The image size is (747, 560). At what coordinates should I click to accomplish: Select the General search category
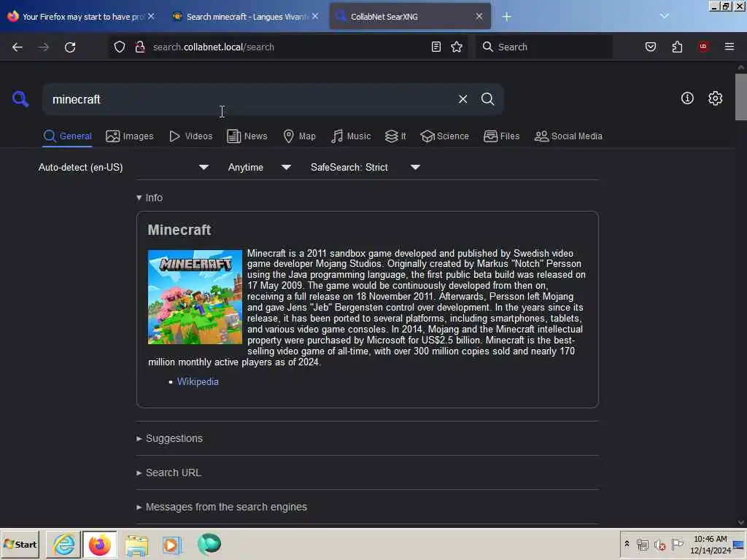tap(67, 136)
